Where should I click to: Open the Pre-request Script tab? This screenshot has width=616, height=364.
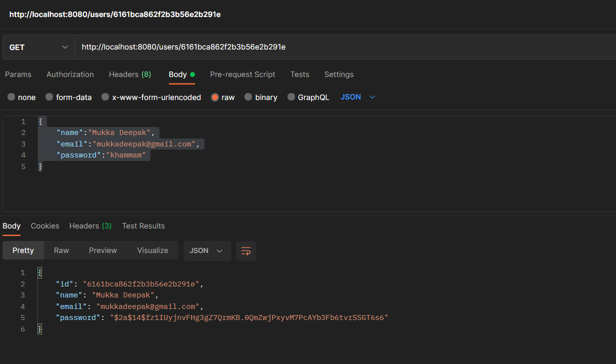pos(242,74)
